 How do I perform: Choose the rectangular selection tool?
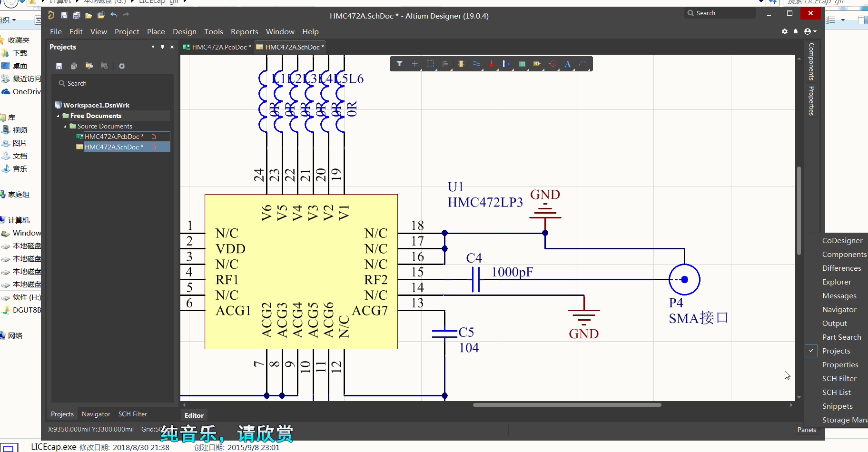click(430, 64)
